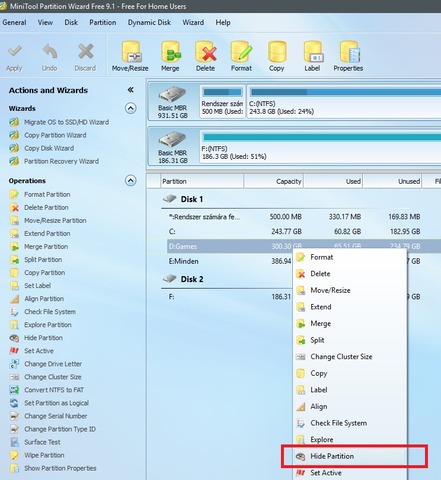Click Copy Disk Wizard link

tap(49, 148)
